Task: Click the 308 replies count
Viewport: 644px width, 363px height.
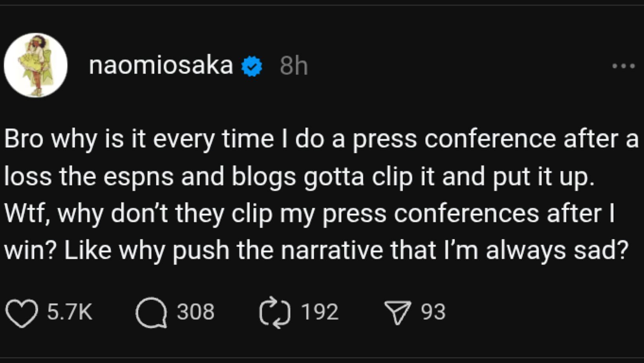Action: [x=196, y=312]
